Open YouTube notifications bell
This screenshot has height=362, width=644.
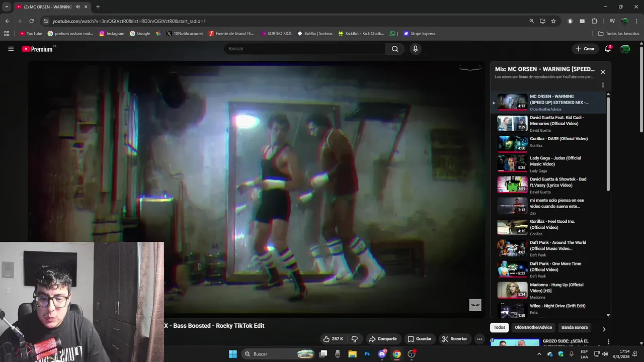point(608,49)
